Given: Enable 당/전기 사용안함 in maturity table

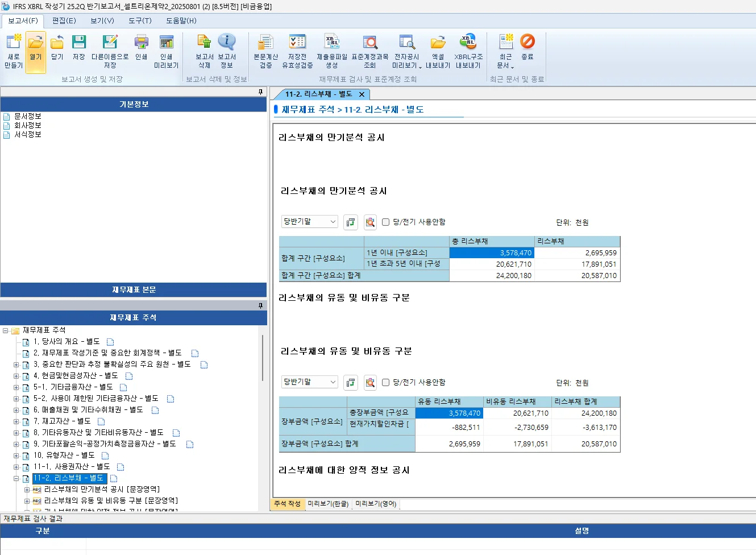Looking at the screenshot, I should tap(385, 222).
